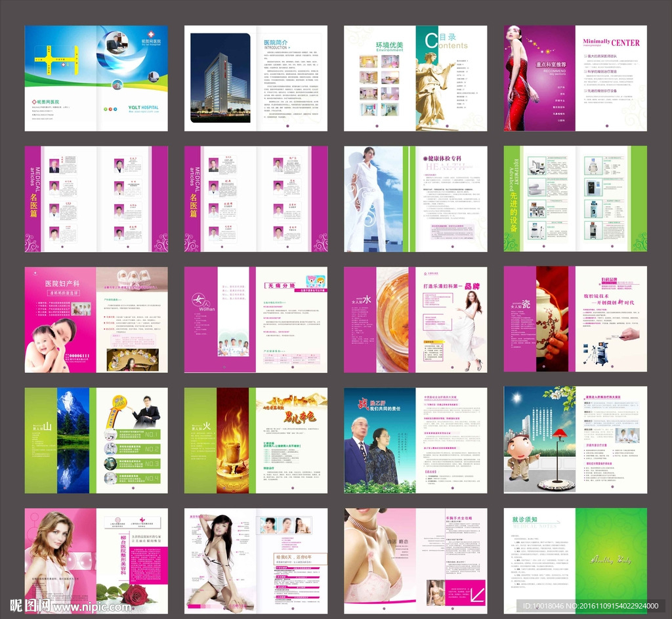Select the 无痛分娩 heading

(281, 286)
